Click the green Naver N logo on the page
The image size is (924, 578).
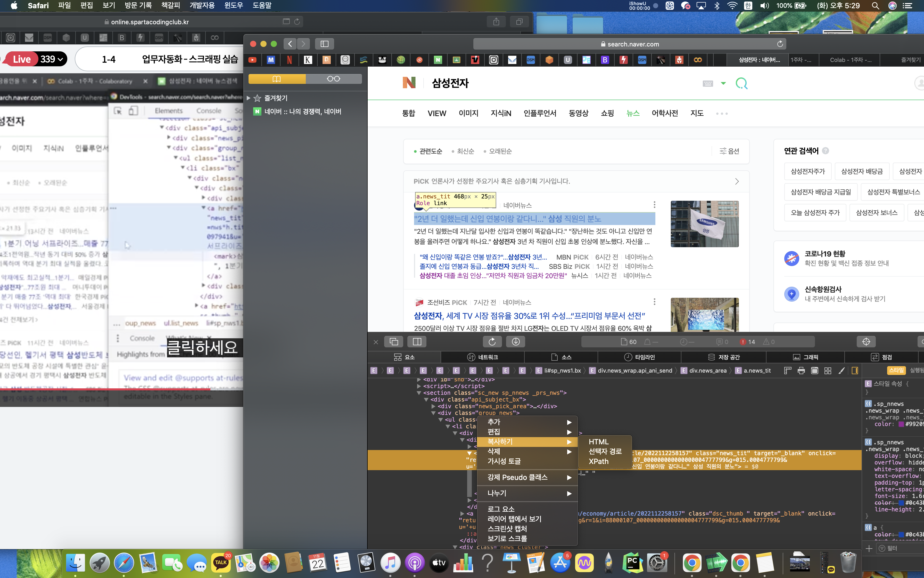pos(409,83)
